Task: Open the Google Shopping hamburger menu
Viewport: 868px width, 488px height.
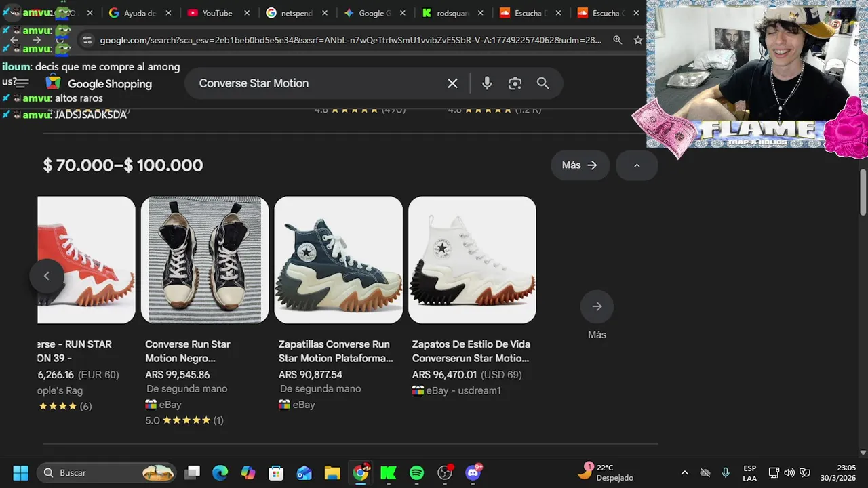Action: [x=22, y=83]
